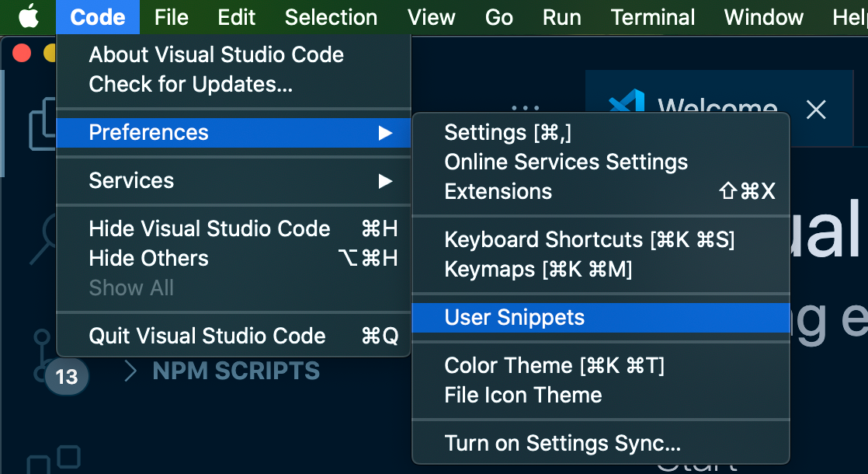Open Keymaps
The image size is (868, 474).
click(x=601, y=270)
